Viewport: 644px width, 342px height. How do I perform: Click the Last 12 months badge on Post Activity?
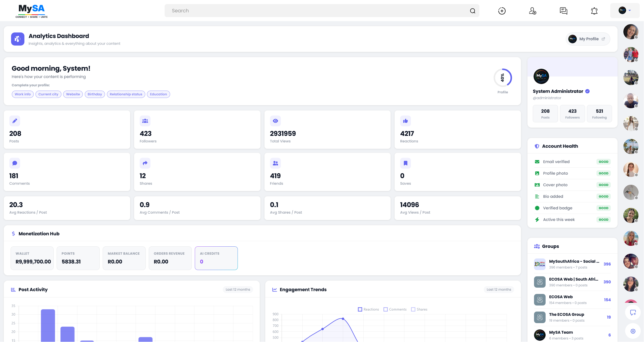[238, 290]
